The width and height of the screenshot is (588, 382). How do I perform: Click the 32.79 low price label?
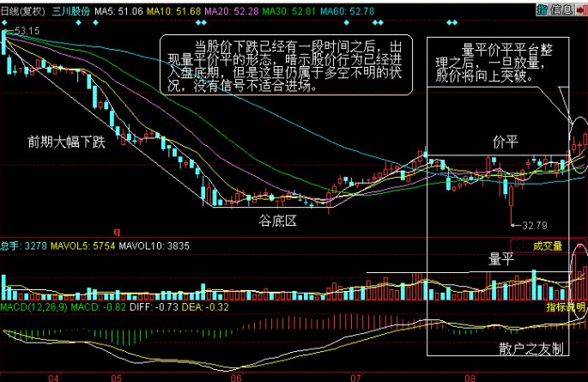tap(535, 225)
